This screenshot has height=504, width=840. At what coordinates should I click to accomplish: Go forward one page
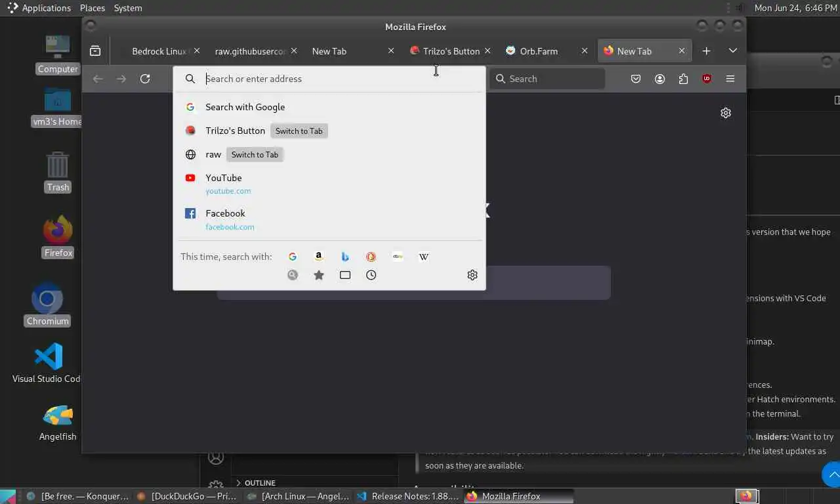tap(121, 79)
